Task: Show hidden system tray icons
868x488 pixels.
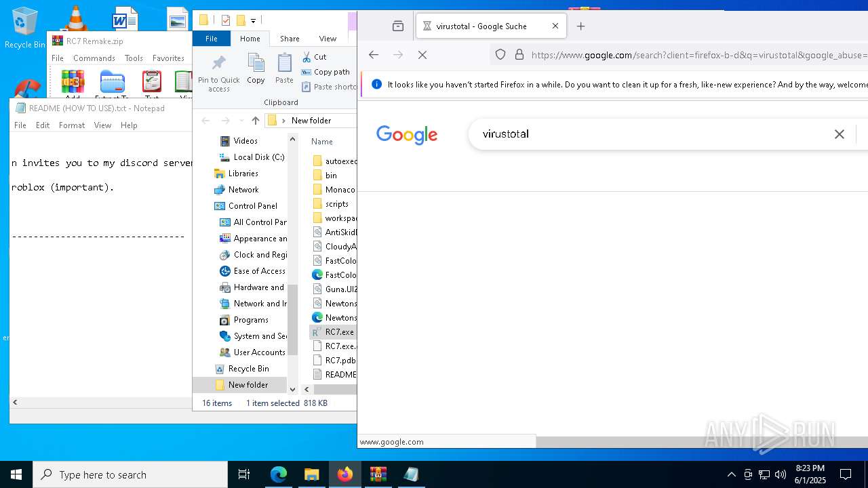Action: pos(731,474)
